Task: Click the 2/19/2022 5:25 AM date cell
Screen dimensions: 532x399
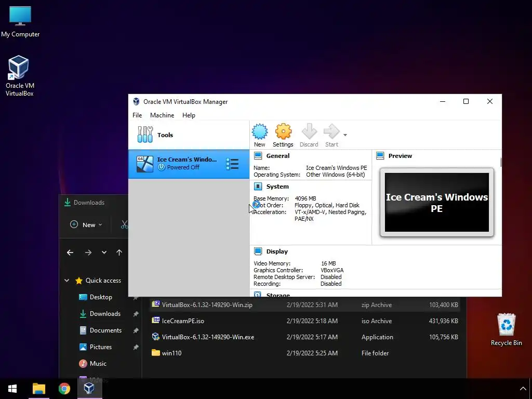Action: tap(312, 353)
